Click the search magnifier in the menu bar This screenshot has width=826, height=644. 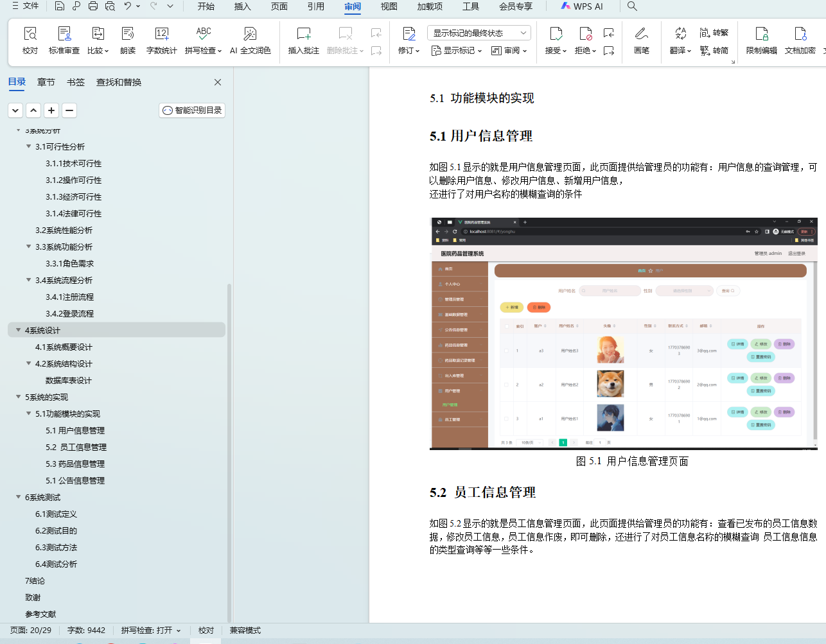point(632,6)
